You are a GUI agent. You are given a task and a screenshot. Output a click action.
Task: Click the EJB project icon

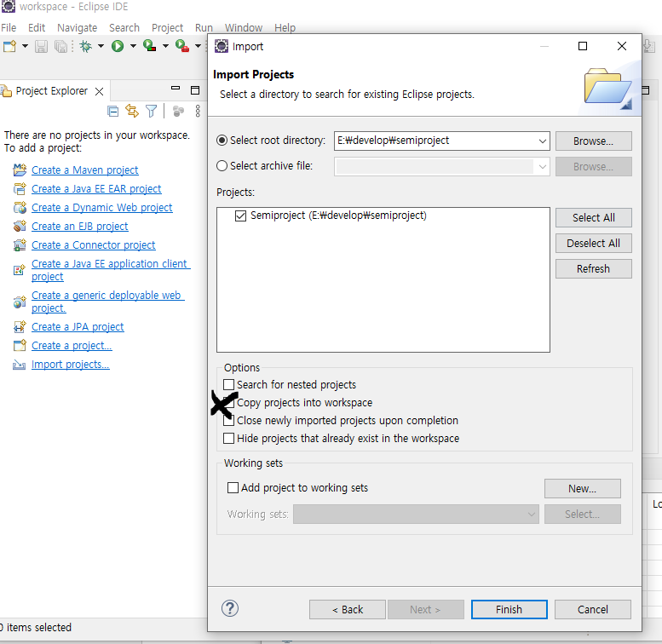pyautogui.click(x=20, y=227)
